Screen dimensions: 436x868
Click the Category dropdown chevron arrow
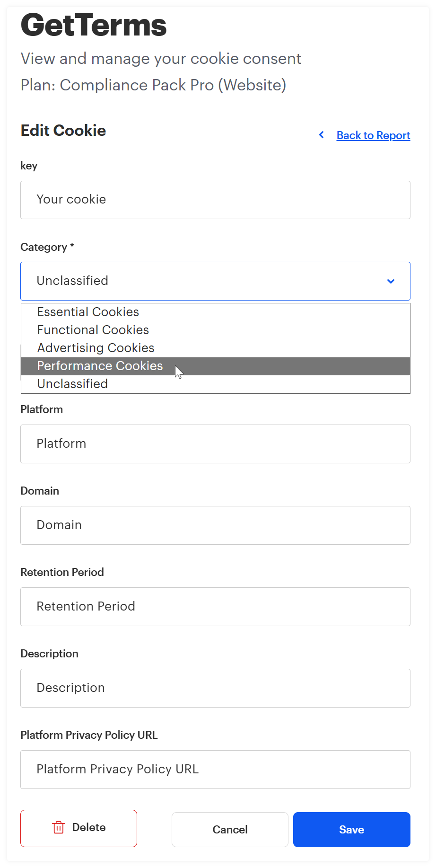pos(391,281)
